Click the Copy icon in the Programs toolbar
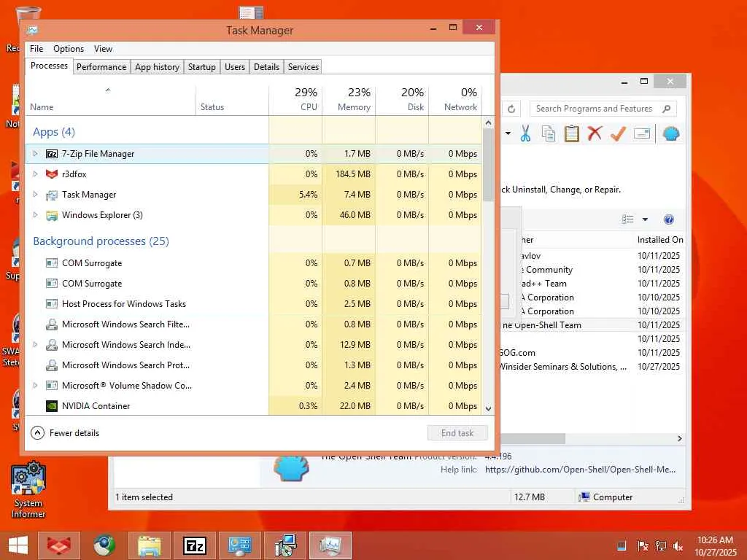 549,134
